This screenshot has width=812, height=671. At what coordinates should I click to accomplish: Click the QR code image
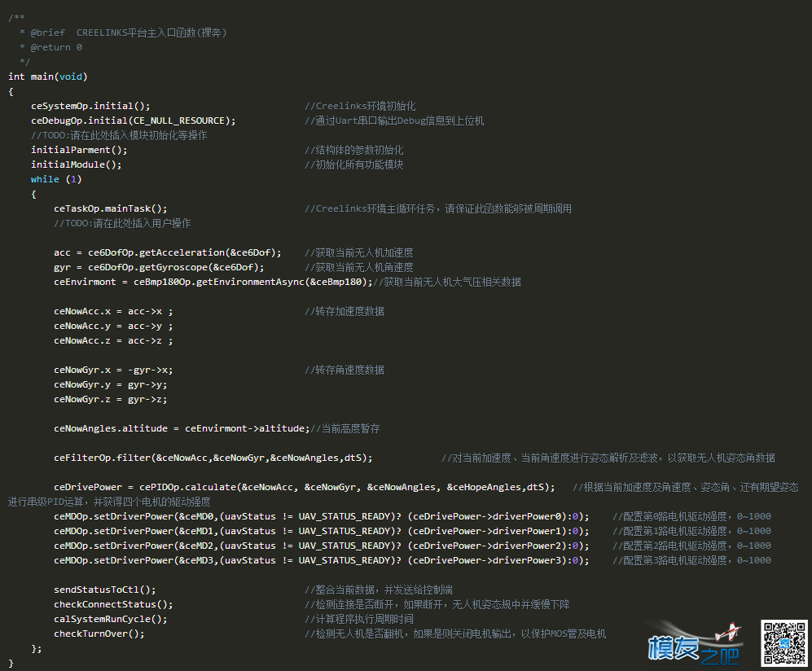[x=784, y=643]
